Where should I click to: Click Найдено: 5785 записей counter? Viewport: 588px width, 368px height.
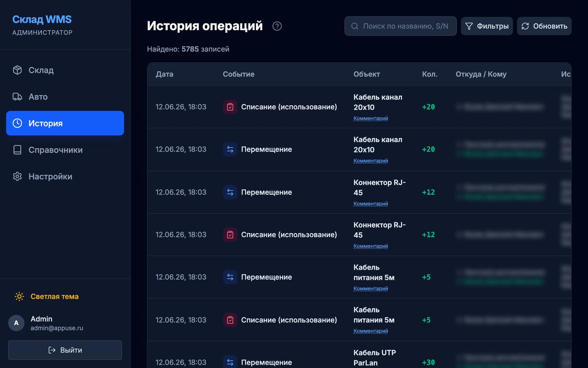coord(188,49)
